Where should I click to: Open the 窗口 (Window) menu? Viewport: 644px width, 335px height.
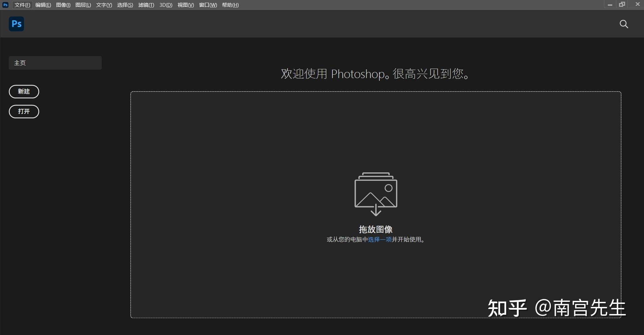(x=207, y=5)
